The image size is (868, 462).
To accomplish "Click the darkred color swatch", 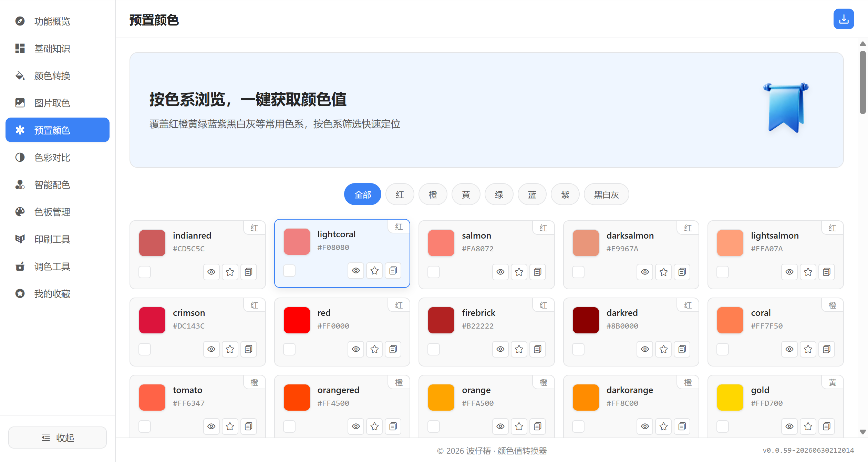I will 586,320.
